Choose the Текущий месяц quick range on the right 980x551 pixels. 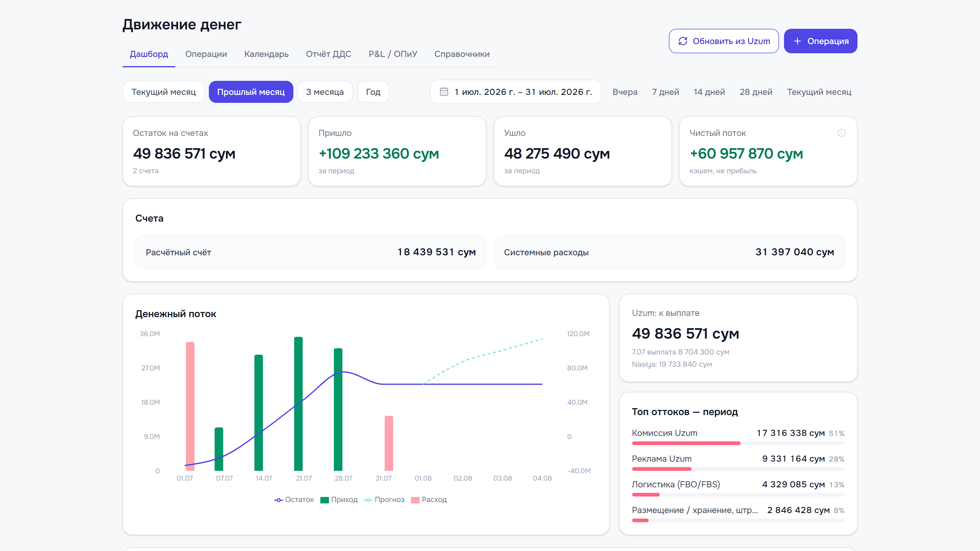(819, 92)
